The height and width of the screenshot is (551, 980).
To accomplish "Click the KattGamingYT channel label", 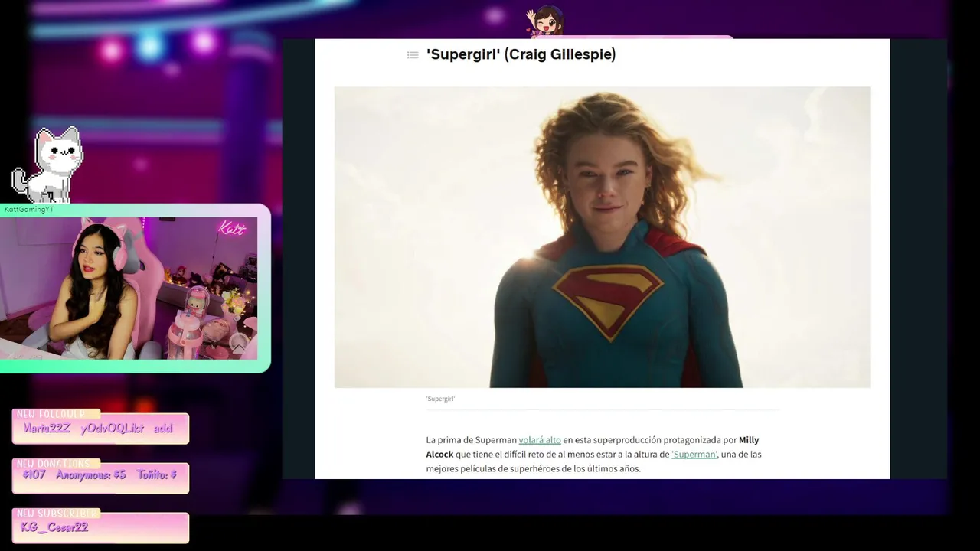I will 29,210.
